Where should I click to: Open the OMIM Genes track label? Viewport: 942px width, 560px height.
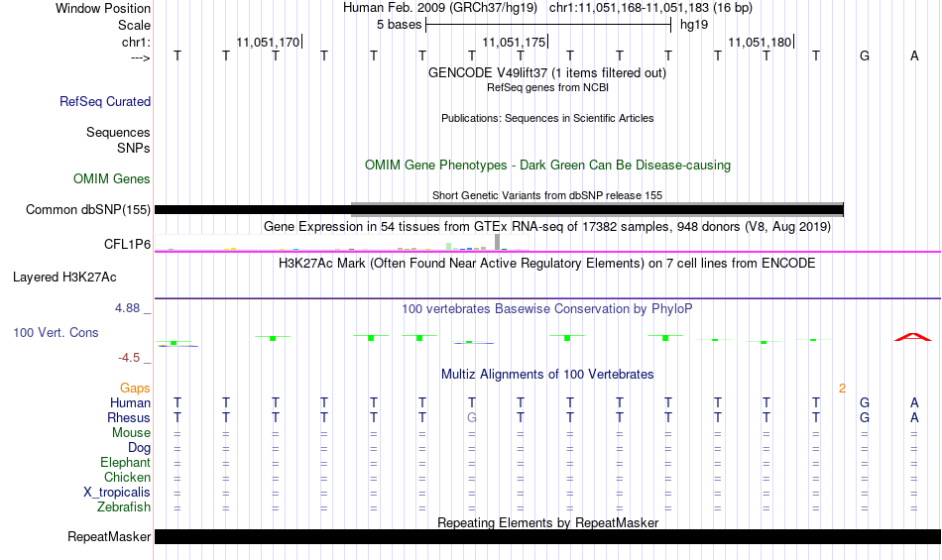click(112, 178)
